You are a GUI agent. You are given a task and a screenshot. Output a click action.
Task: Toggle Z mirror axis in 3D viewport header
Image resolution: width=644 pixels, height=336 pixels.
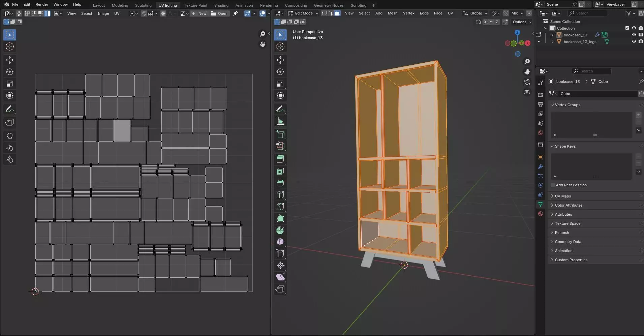[497, 22]
